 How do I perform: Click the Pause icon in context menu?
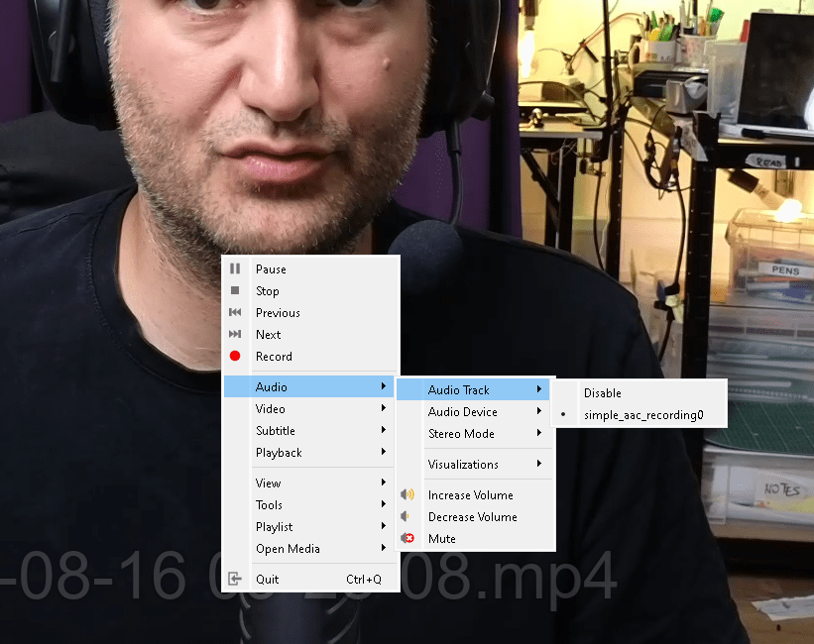(235, 268)
